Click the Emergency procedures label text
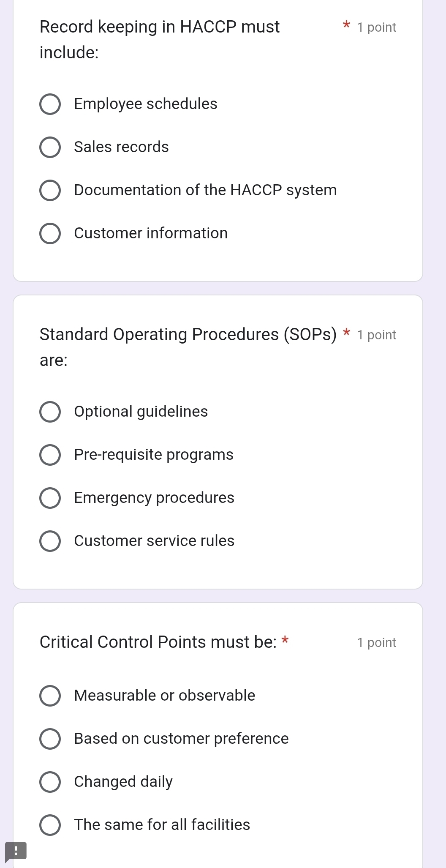Screen dimensions: 446x868 coord(154,498)
